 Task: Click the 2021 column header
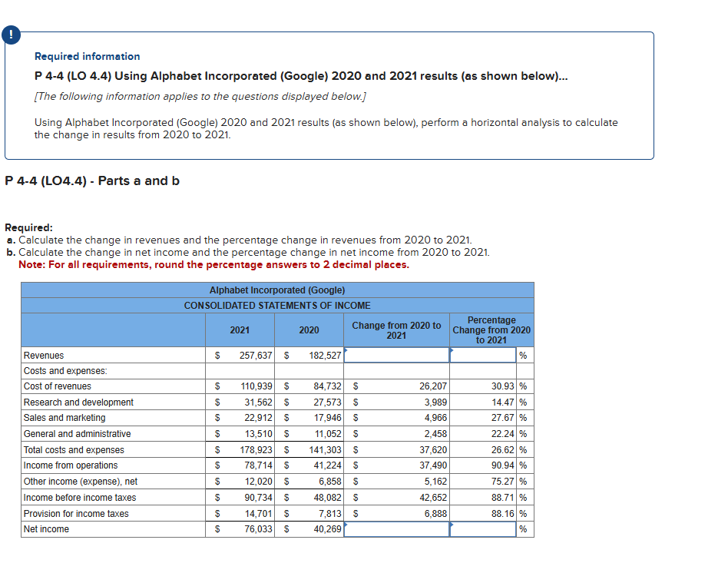click(240, 330)
